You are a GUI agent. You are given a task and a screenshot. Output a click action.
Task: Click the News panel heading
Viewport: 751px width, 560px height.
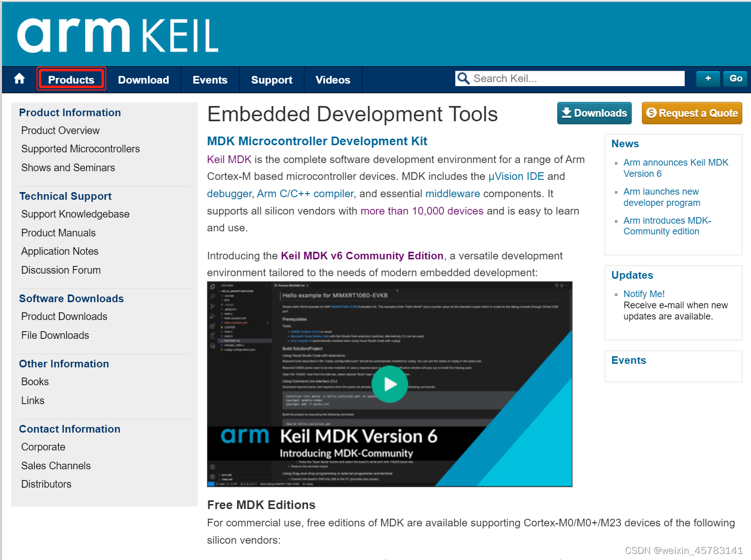625,144
